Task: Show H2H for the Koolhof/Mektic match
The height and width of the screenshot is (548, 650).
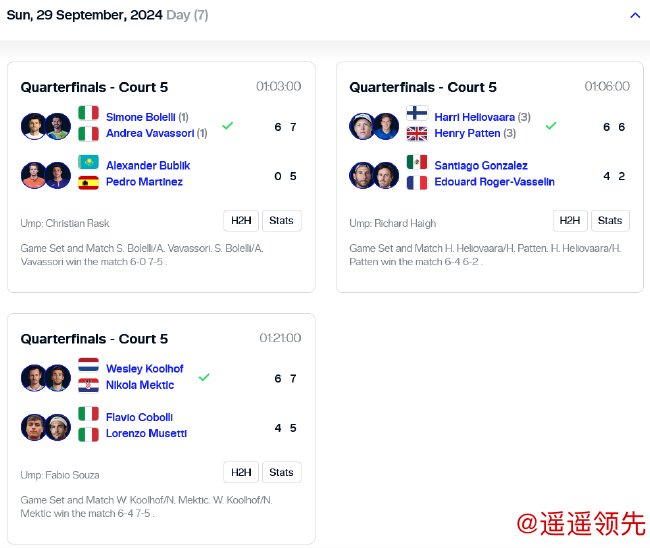Action: [x=241, y=472]
